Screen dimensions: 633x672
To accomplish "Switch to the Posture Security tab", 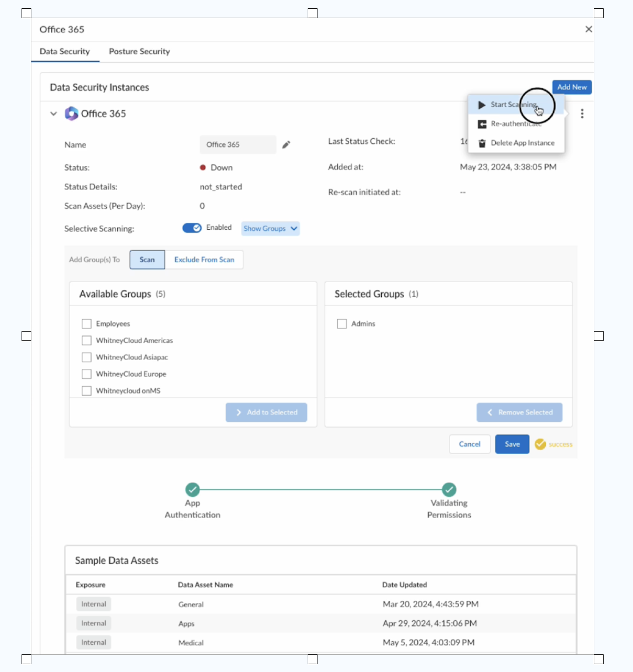I will 139,51.
